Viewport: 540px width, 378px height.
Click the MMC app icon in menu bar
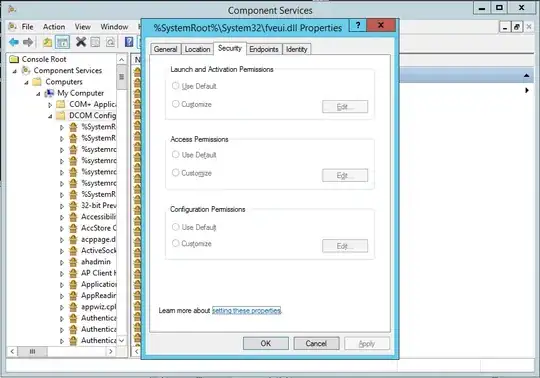pyautogui.click(x=12, y=27)
